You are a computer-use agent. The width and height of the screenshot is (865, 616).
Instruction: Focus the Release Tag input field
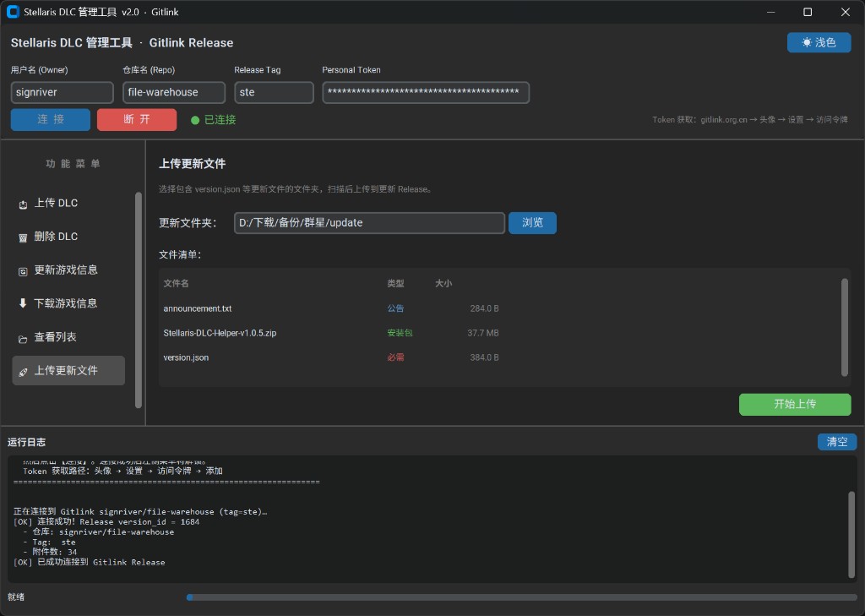click(x=274, y=93)
